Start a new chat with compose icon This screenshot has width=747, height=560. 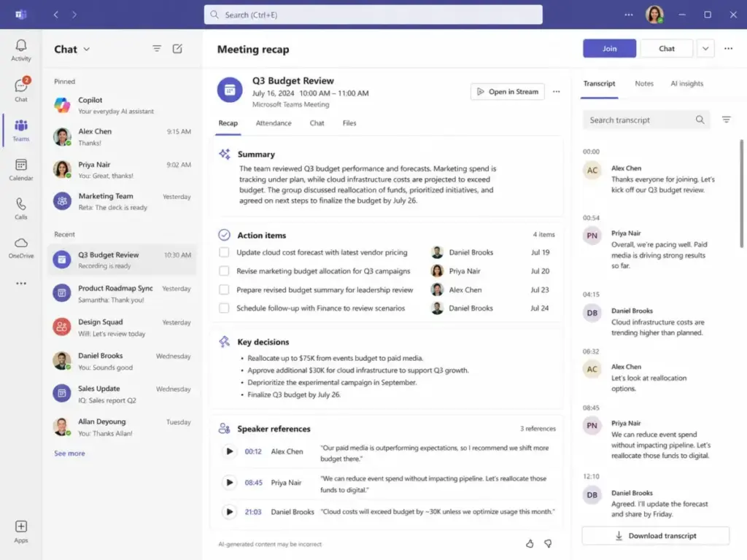[x=177, y=49]
